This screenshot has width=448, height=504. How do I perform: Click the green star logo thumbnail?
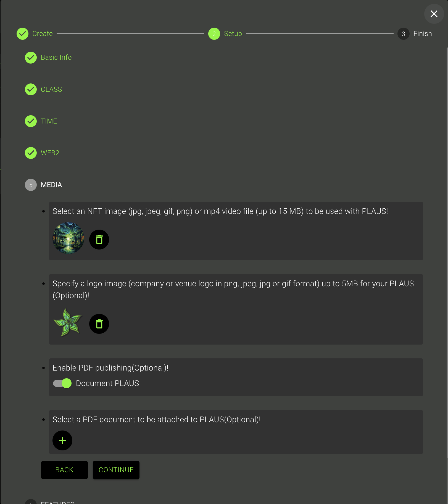coord(68,322)
